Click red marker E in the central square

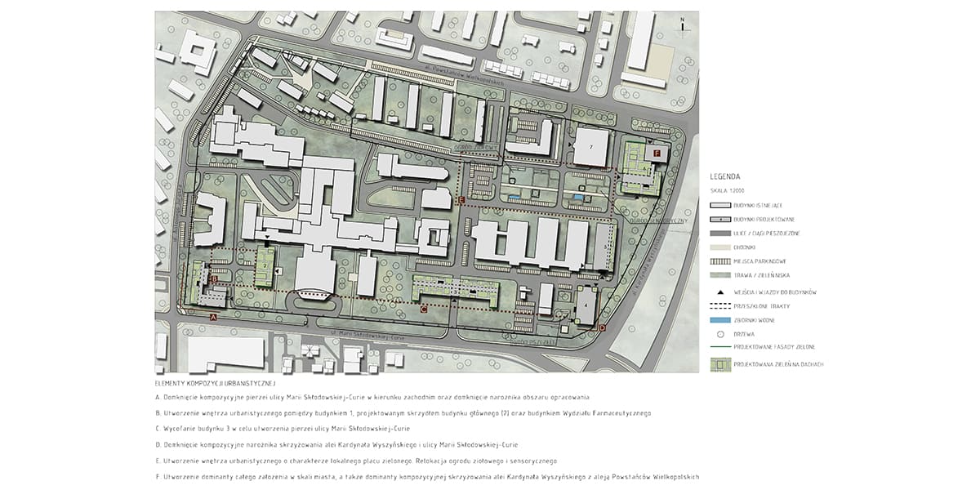(x=461, y=200)
